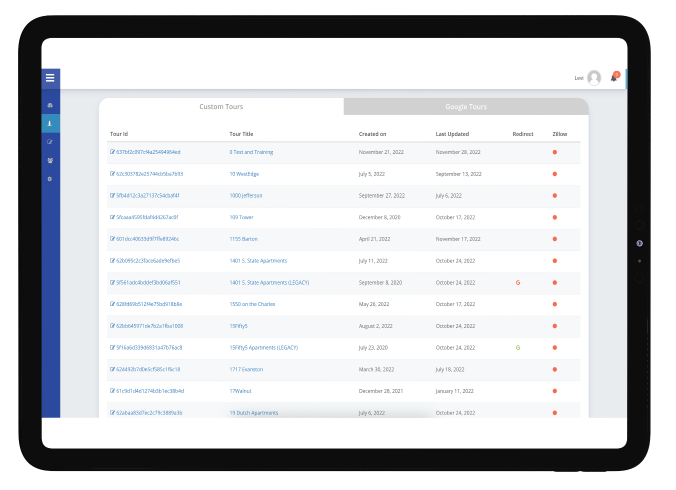Toggle Zillow status dot for 0 Test and Training

pos(555,152)
